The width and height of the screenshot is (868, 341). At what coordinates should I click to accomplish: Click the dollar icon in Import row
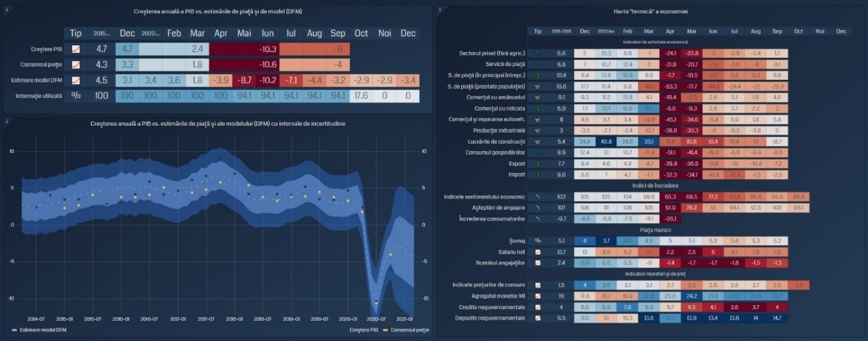pos(538,174)
